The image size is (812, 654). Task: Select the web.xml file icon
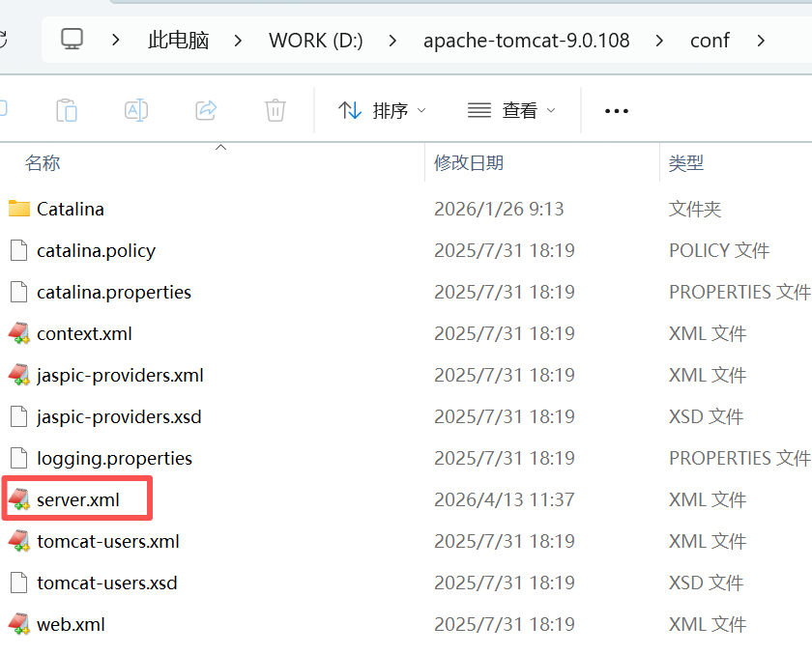click(x=19, y=624)
